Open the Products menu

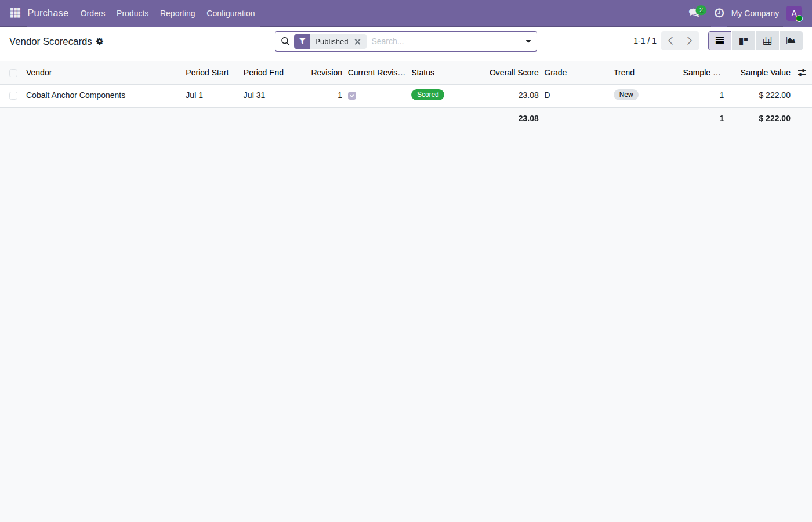(x=132, y=13)
